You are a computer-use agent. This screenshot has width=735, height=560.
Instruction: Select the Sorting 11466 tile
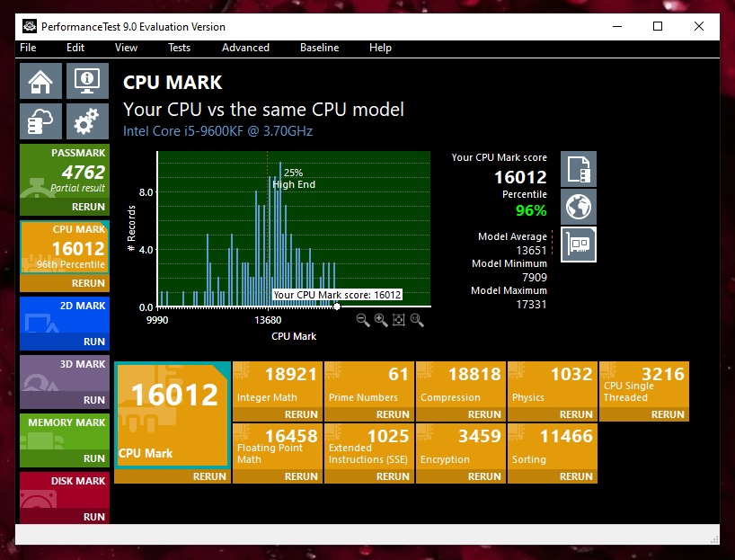[553, 447]
